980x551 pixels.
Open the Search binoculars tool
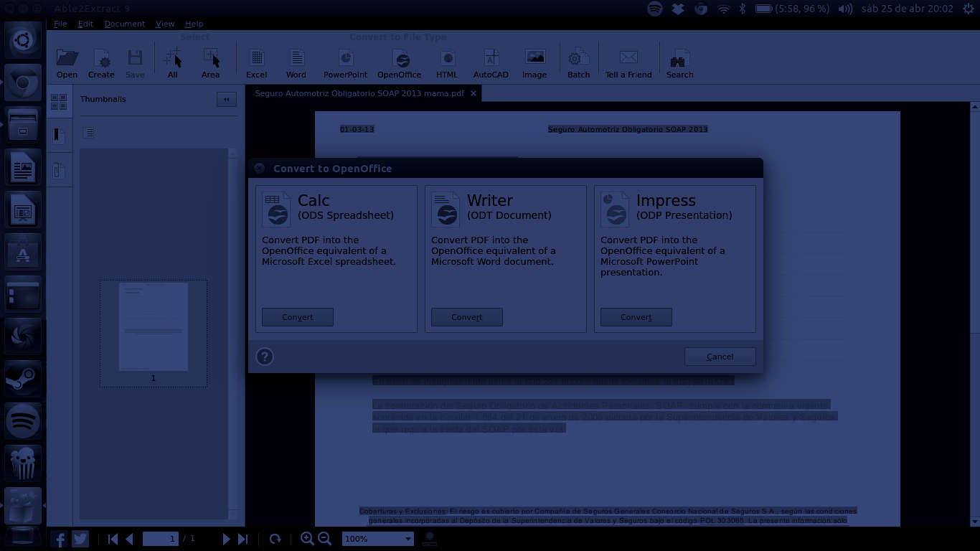tap(679, 63)
